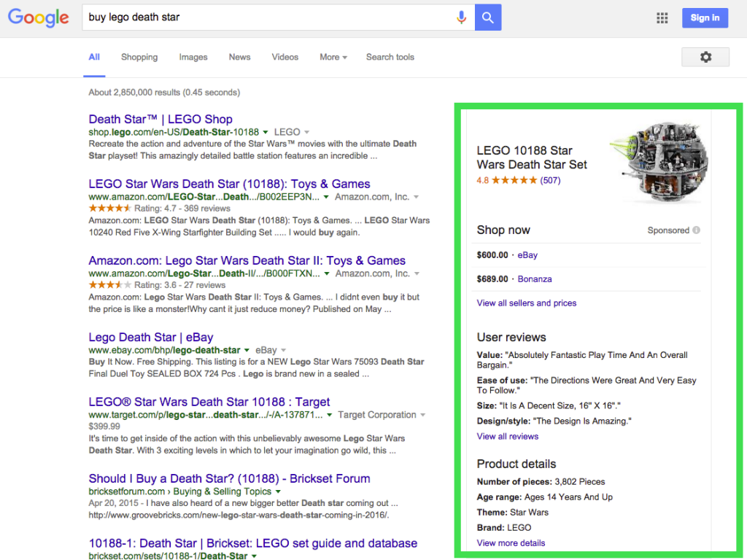Open the (507) reviews count link

pyautogui.click(x=550, y=181)
